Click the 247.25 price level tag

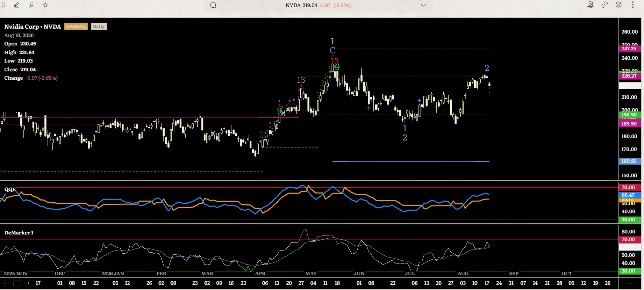629,49
